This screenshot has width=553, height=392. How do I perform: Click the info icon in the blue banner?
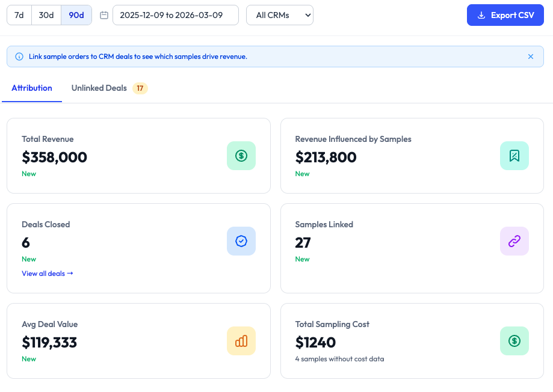tap(19, 56)
